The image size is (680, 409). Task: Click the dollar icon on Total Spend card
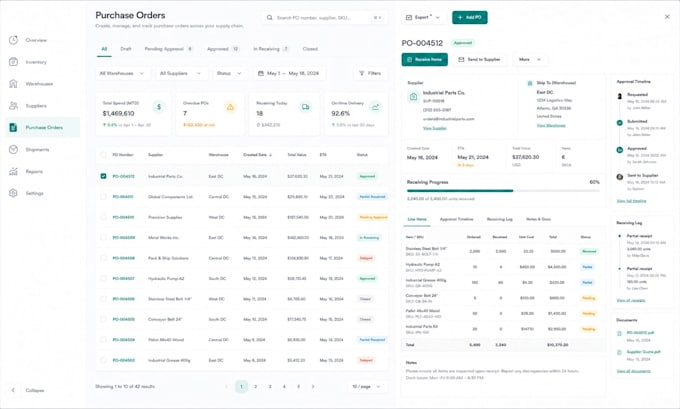pos(159,107)
